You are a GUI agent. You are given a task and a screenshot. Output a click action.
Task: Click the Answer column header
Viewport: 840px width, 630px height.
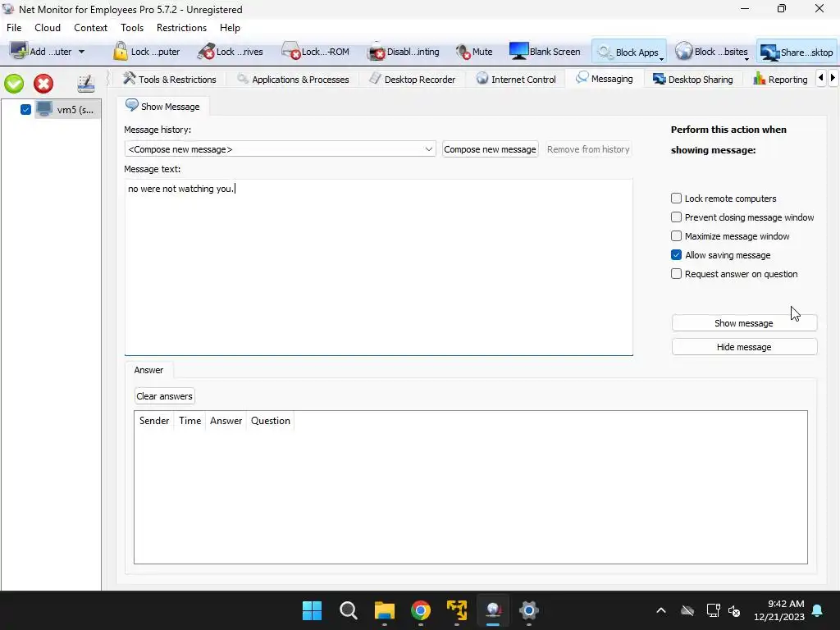pyautogui.click(x=226, y=421)
